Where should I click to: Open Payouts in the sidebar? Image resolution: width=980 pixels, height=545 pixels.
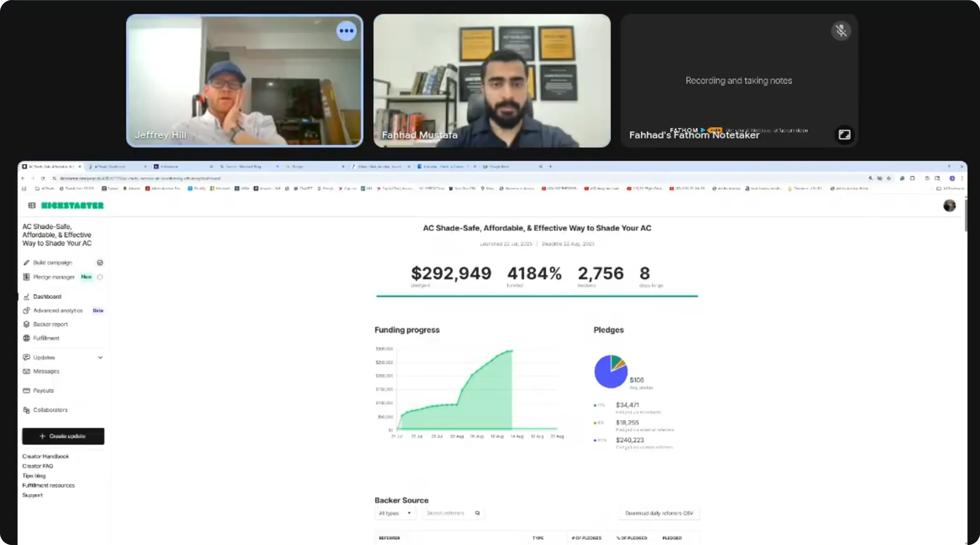[x=43, y=391]
